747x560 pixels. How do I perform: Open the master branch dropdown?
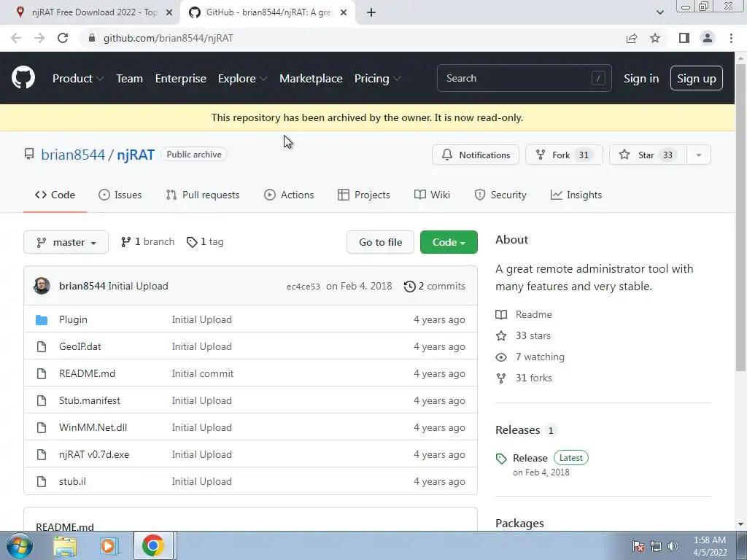point(66,242)
